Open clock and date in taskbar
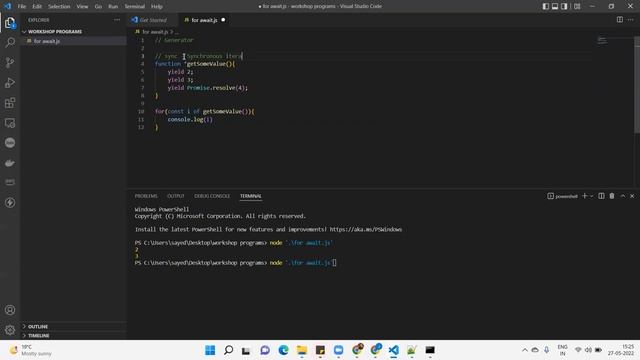Screen dimensions: 640x360 [620, 350]
